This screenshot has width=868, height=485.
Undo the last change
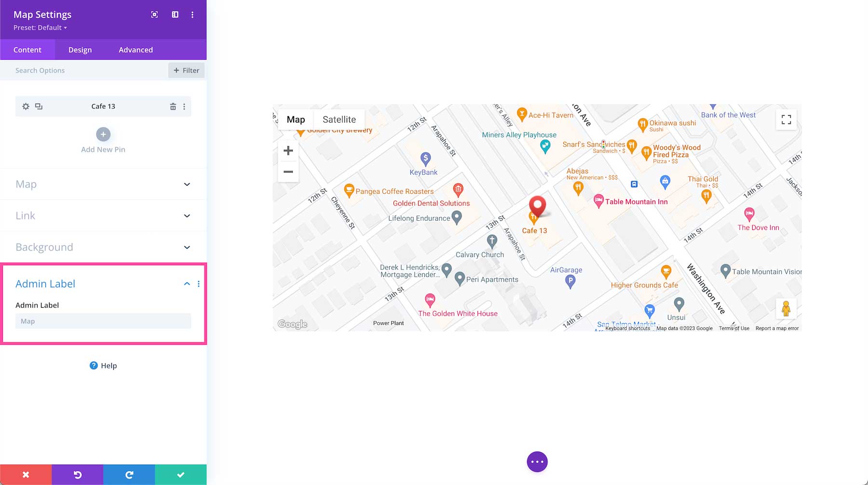tap(77, 474)
